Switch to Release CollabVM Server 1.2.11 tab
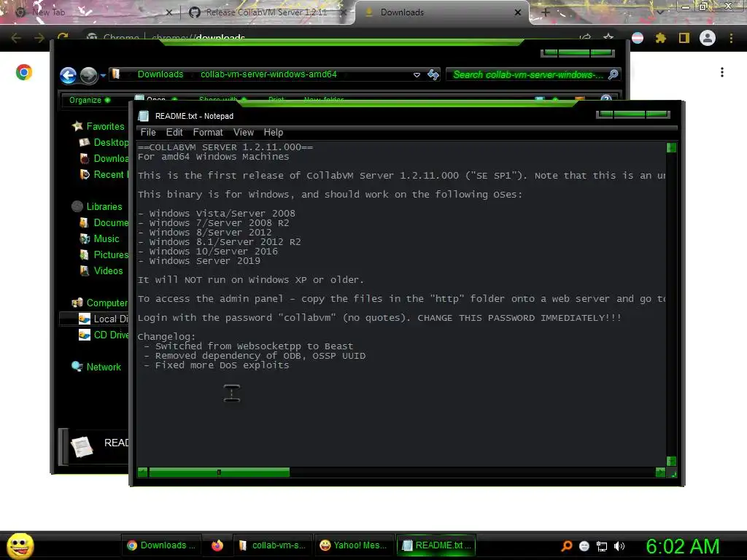Screen dimensions: 747x560 pos(266,12)
